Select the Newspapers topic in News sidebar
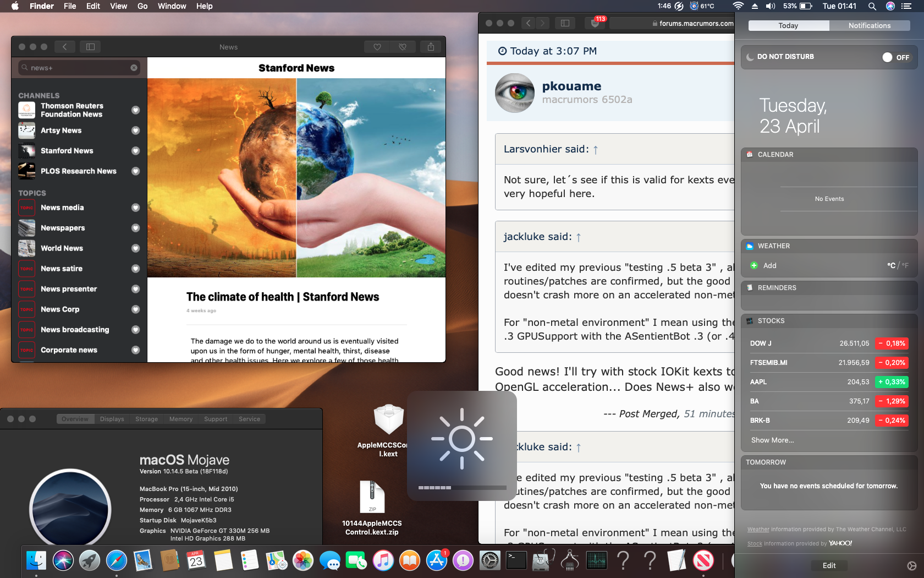The height and width of the screenshot is (578, 924). pyautogui.click(x=79, y=228)
